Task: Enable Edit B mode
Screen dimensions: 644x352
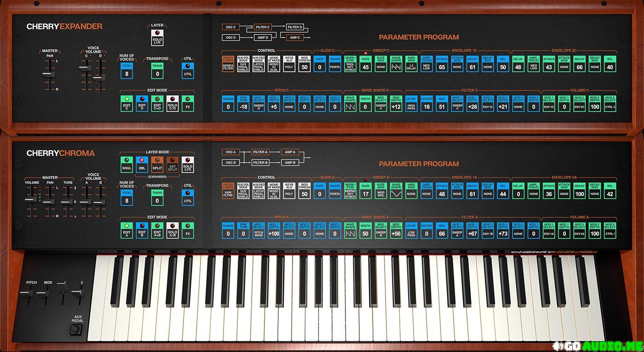Action: [x=142, y=230]
